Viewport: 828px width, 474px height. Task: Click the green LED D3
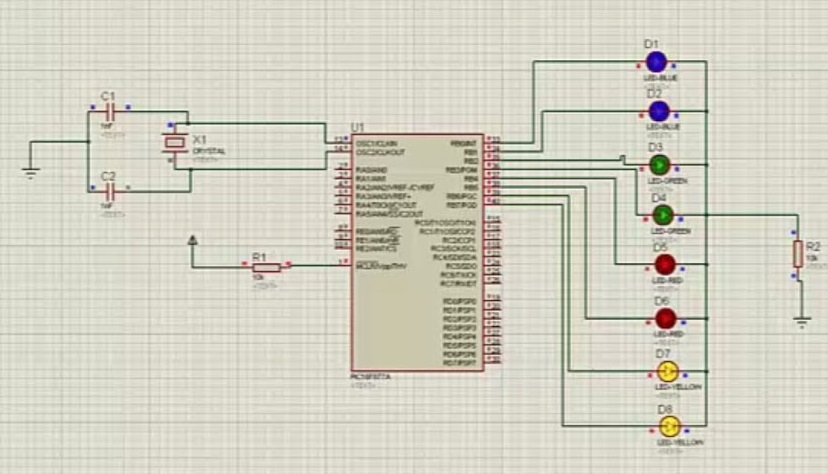pos(660,165)
